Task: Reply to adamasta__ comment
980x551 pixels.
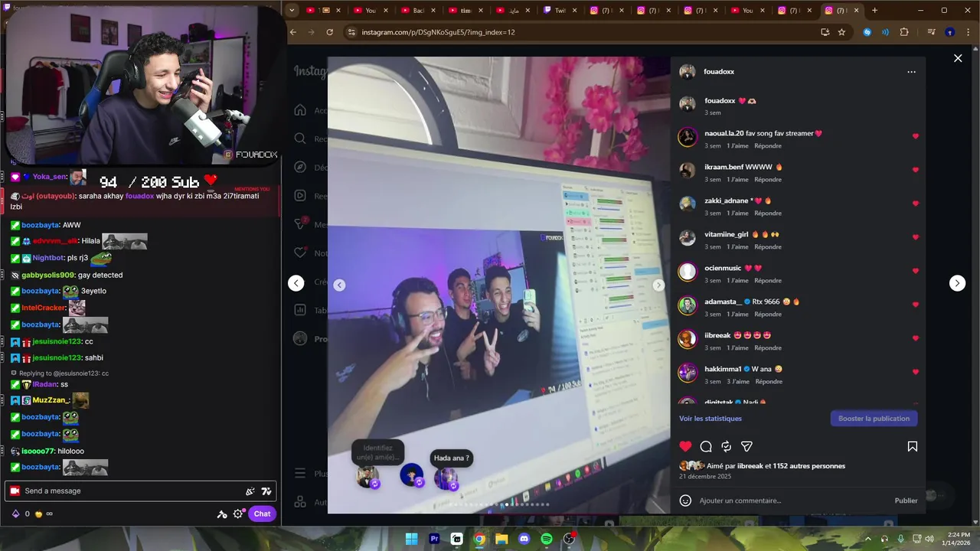Action: (768, 314)
